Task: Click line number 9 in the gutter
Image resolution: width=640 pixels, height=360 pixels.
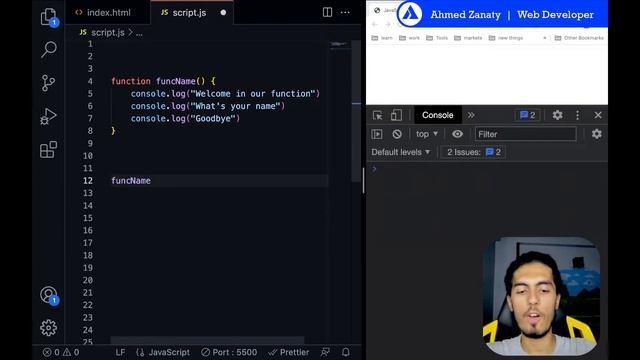Action: tap(90, 143)
